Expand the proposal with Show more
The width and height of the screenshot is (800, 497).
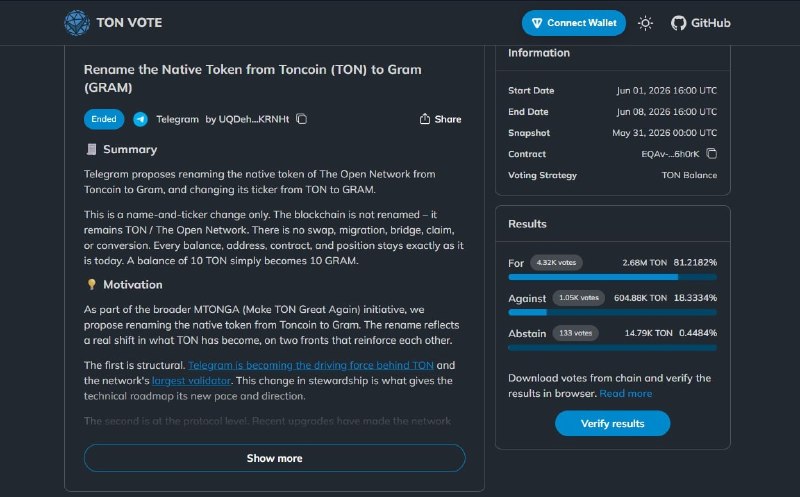pyautogui.click(x=274, y=458)
